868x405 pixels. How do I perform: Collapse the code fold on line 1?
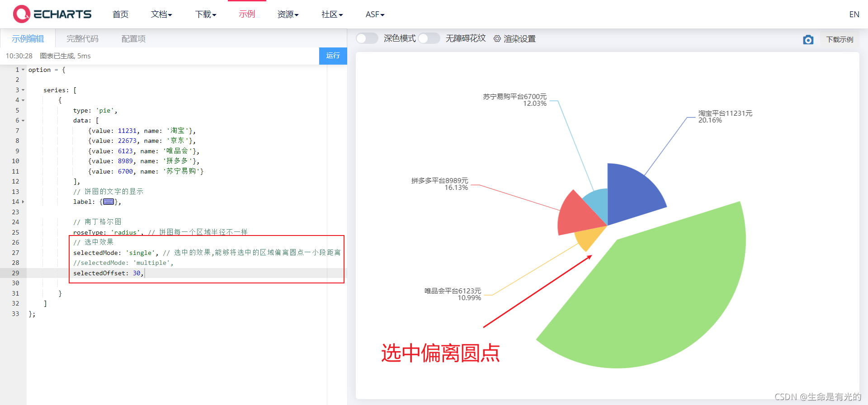pos(23,70)
